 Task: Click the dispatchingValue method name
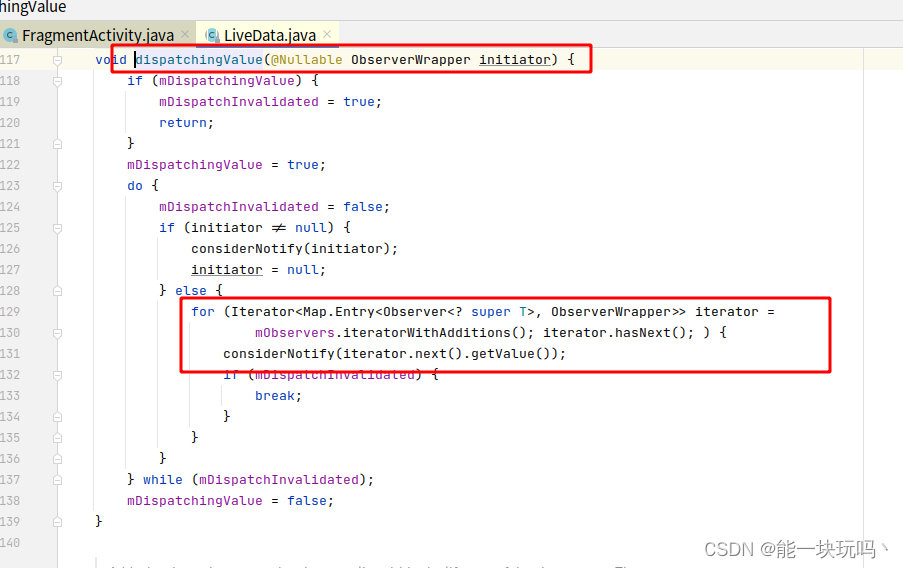(199, 59)
